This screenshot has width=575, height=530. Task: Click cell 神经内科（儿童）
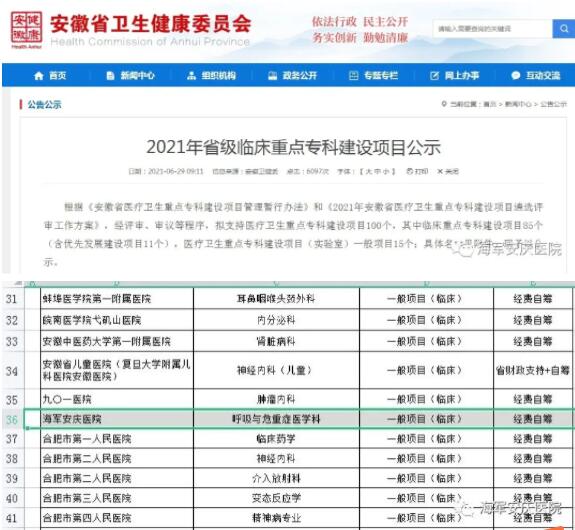pos(276,370)
